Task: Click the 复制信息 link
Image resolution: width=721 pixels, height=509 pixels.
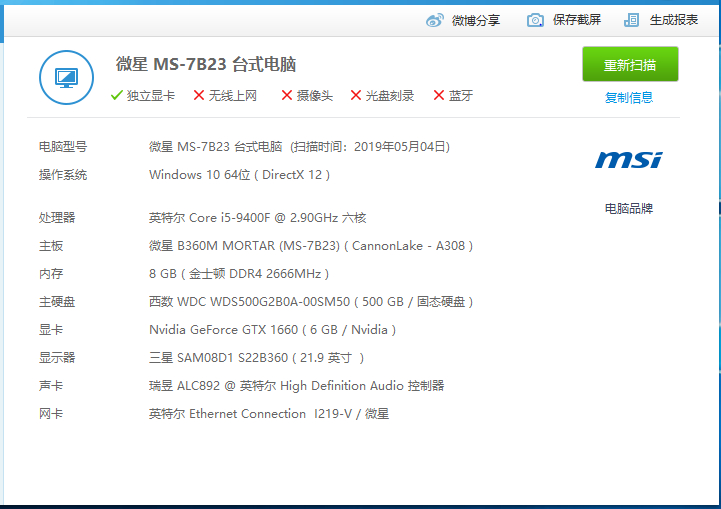Action: pyautogui.click(x=629, y=97)
